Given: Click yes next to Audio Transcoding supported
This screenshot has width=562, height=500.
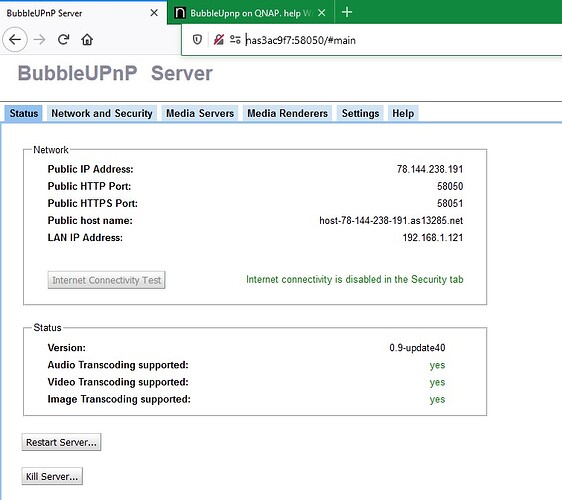Looking at the screenshot, I should pos(437,365).
